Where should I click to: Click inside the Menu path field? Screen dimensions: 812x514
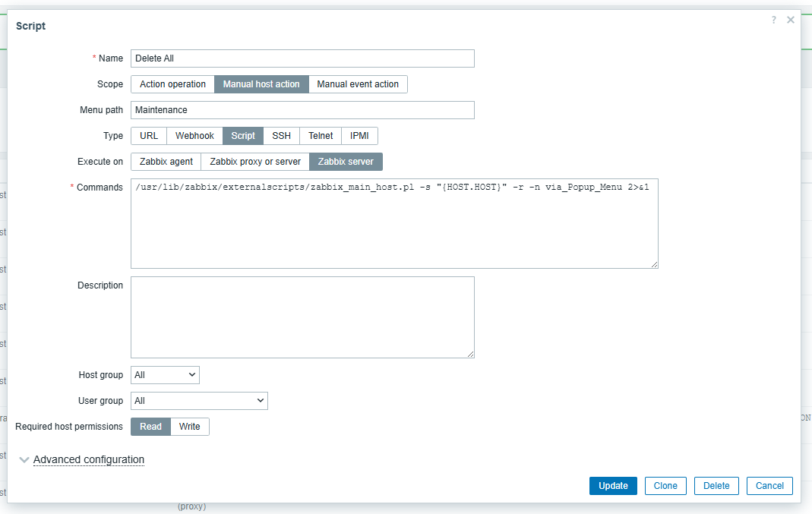tap(302, 110)
